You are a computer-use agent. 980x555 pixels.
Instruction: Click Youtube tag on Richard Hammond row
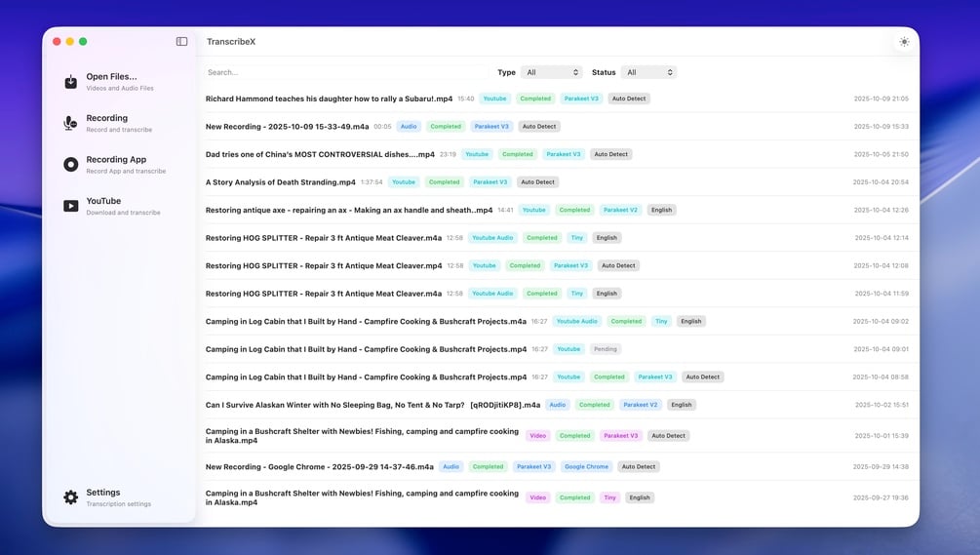click(x=494, y=99)
